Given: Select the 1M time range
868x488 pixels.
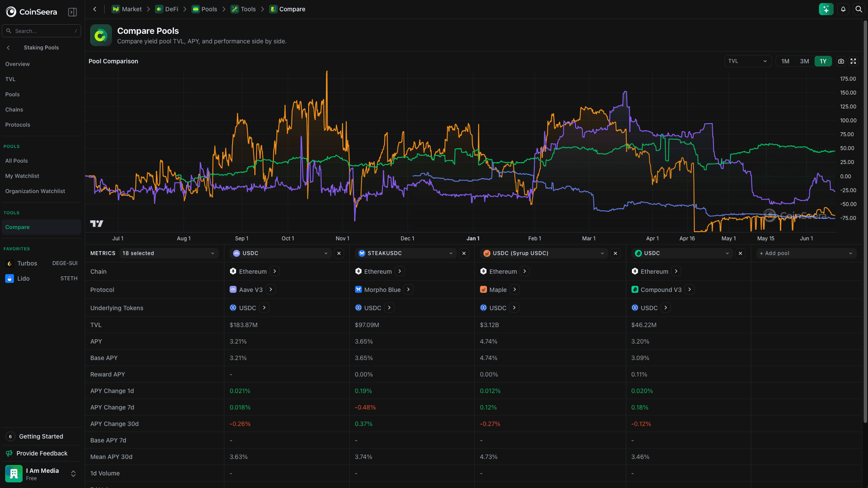Looking at the screenshot, I should click(x=785, y=61).
